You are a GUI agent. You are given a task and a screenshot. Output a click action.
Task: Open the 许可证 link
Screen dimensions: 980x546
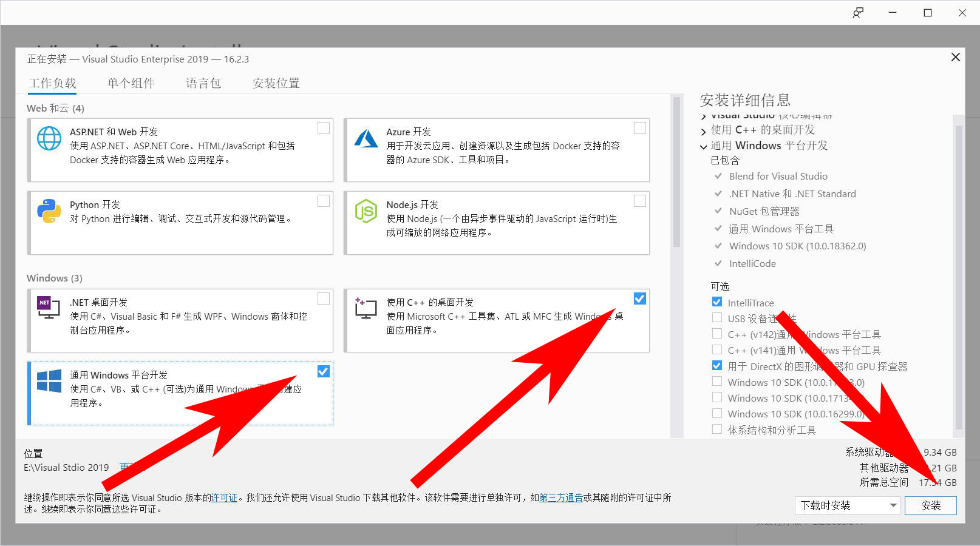224,497
